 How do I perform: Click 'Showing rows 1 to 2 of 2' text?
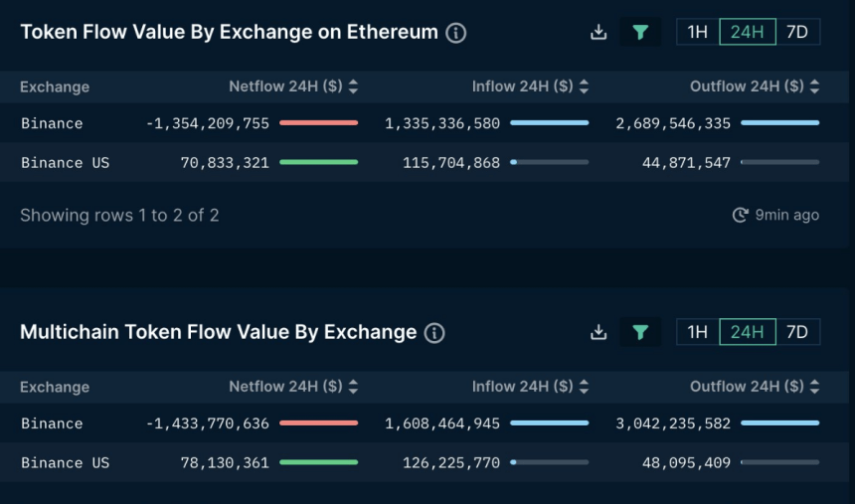[119, 215]
